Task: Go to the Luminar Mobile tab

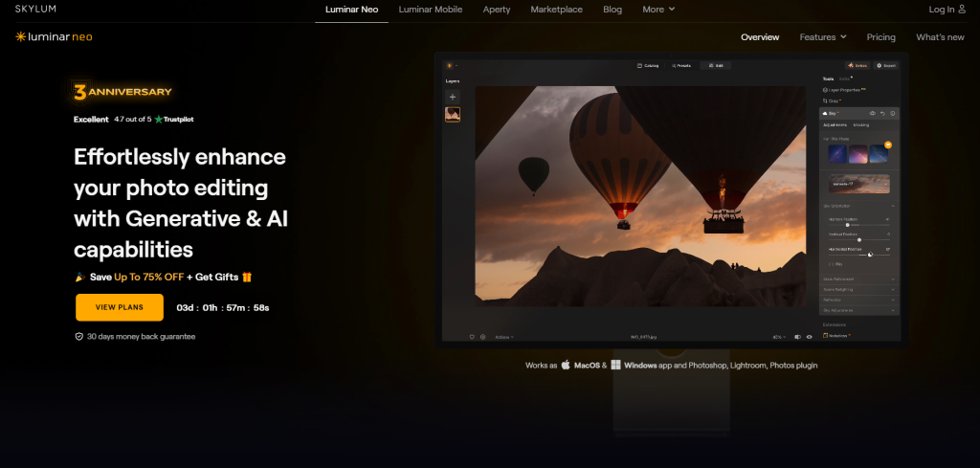Action: tap(431, 10)
